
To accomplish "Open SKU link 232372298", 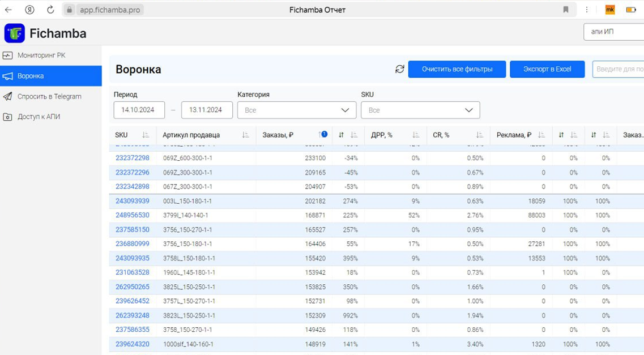I will (x=132, y=158).
